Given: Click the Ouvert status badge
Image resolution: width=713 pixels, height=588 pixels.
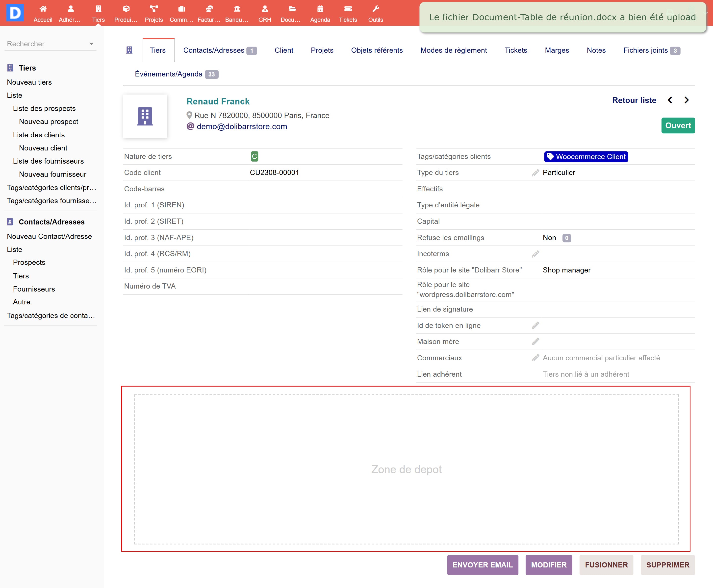Looking at the screenshot, I should pyautogui.click(x=678, y=126).
